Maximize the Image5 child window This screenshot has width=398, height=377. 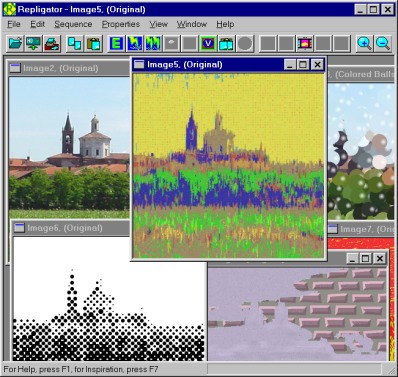[x=303, y=65]
